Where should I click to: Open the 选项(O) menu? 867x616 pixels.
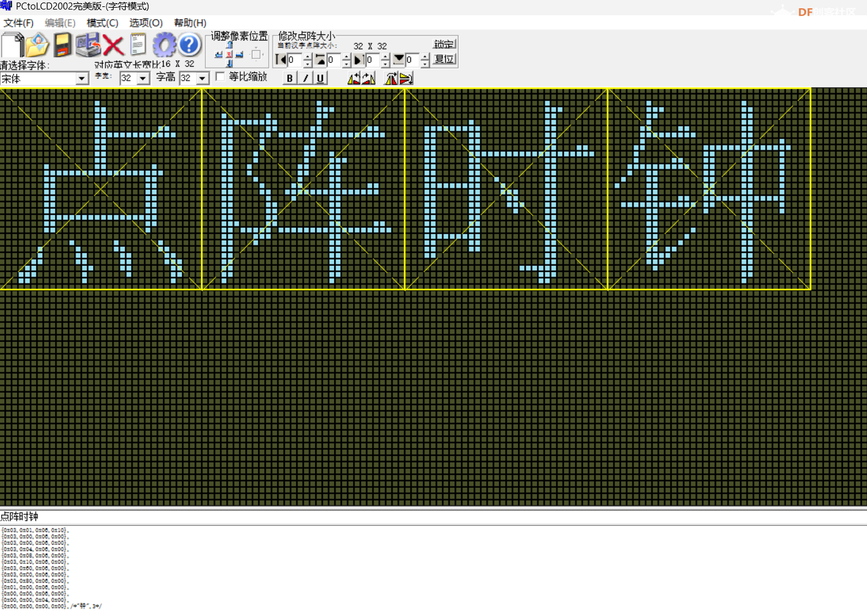pos(146,23)
